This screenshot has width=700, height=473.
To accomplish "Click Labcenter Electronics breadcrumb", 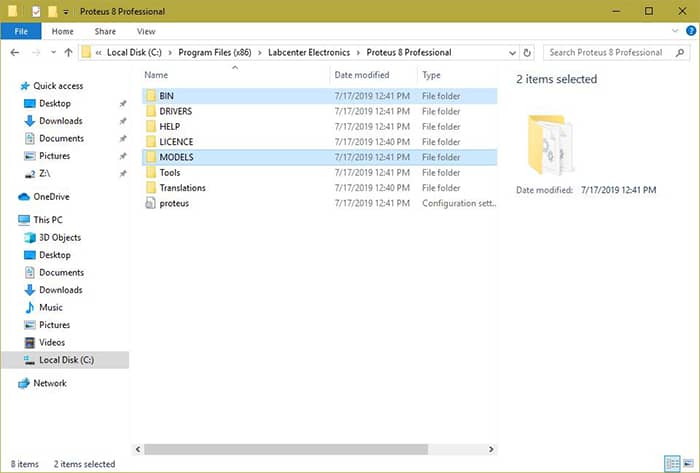I will 309,52.
